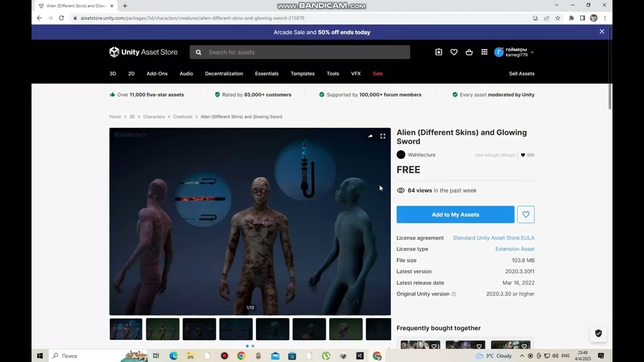Open Chrome extensions puzzle icon
This screenshot has width=644, height=362.
click(x=572, y=18)
